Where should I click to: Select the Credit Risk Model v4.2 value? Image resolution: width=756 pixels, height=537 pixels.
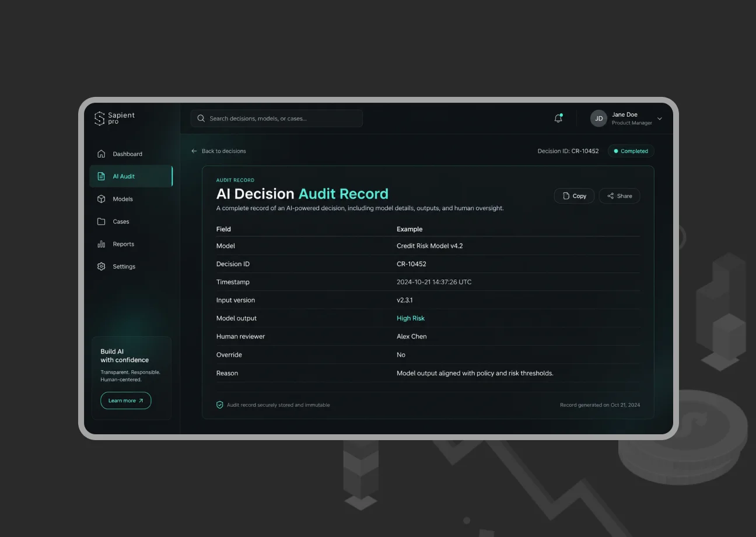tap(430, 246)
